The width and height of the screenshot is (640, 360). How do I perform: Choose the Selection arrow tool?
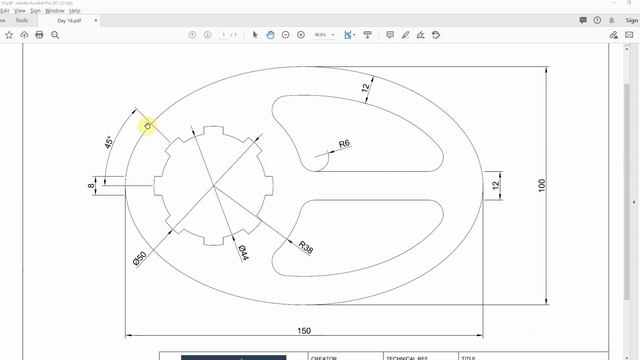[x=255, y=35]
